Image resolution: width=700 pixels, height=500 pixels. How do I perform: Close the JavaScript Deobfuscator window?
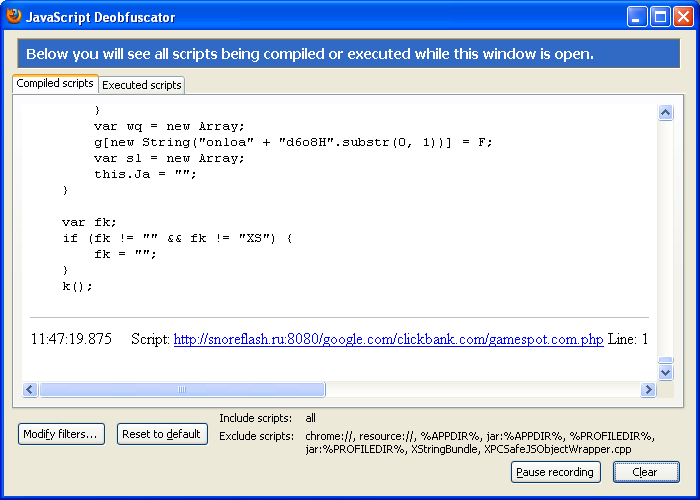pos(683,16)
